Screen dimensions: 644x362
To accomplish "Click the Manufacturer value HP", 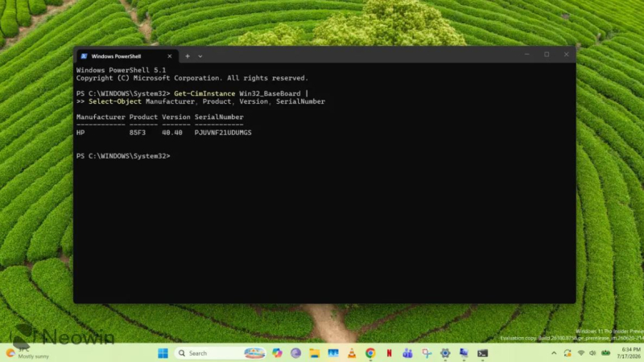I will click(x=80, y=133).
